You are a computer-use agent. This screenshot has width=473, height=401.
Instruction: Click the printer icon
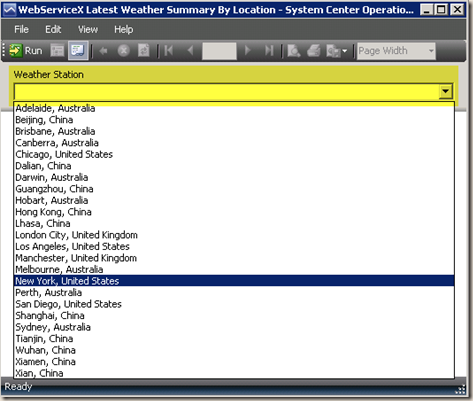314,51
